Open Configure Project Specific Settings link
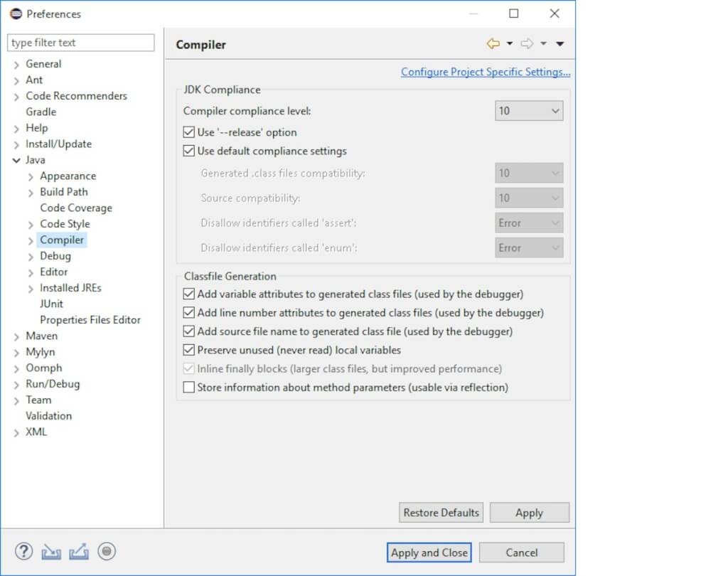Viewport: 728px width, 576px height. [486, 72]
